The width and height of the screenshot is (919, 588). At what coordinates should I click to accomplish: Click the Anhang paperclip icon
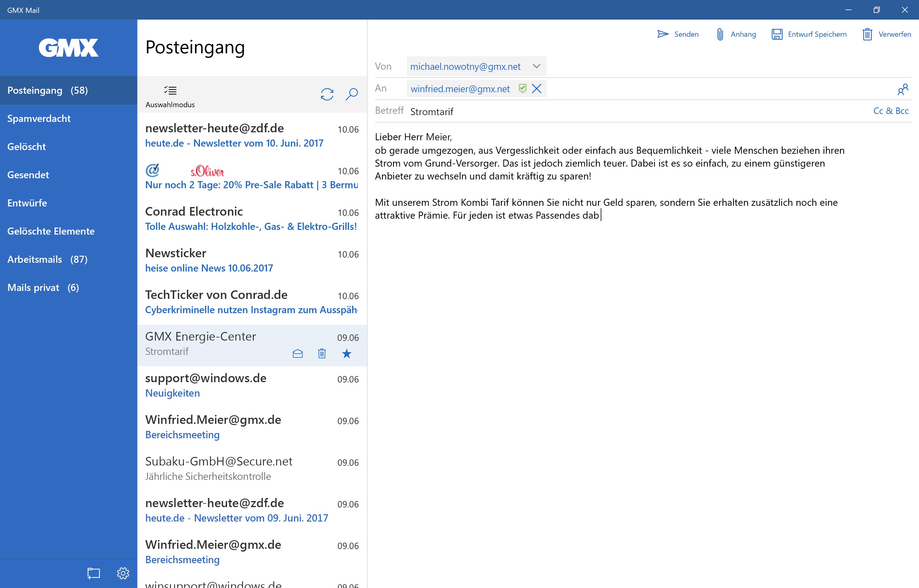tap(720, 34)
